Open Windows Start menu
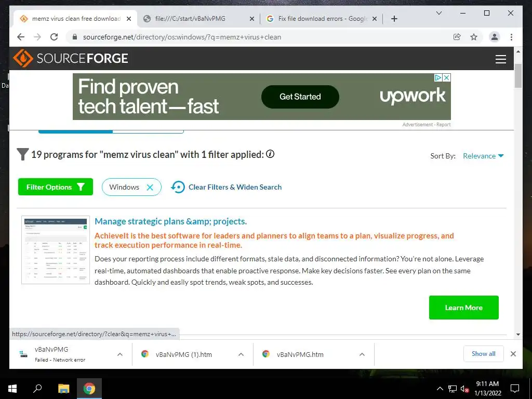The image size is (532, 399). (12, 389)
